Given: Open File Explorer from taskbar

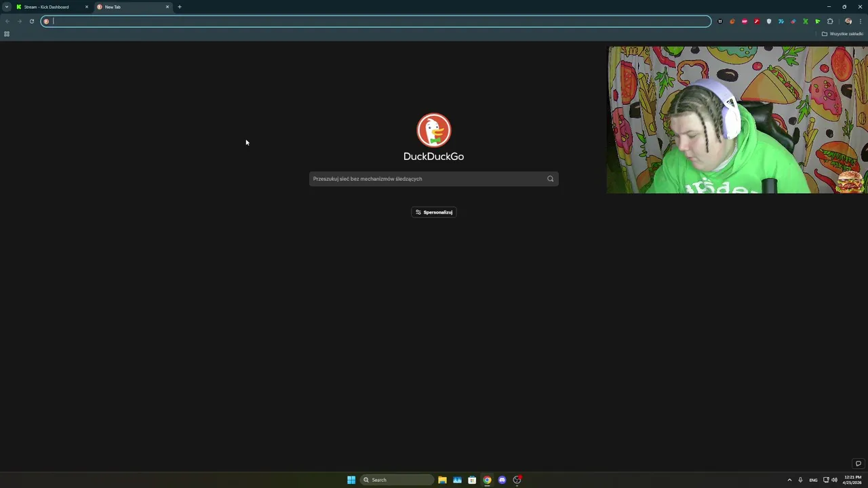Looking at the screenshot, I should pos(442,480).
